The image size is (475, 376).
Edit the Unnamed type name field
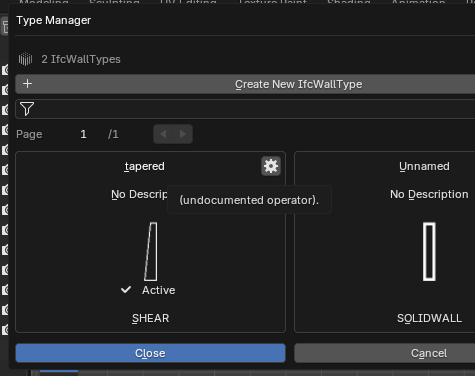click(424, 166)
